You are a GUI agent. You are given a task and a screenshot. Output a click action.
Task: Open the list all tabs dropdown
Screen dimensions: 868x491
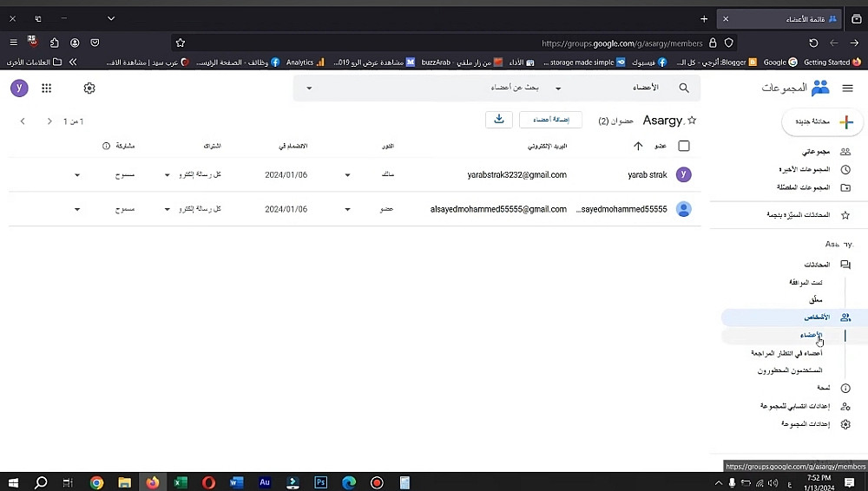111,19
